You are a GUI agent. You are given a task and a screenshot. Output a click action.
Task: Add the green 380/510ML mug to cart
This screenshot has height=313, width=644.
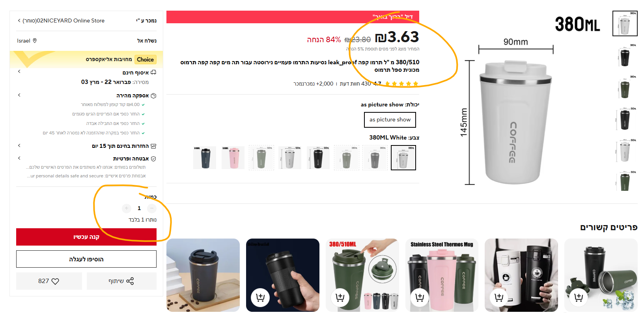[340, 297]
